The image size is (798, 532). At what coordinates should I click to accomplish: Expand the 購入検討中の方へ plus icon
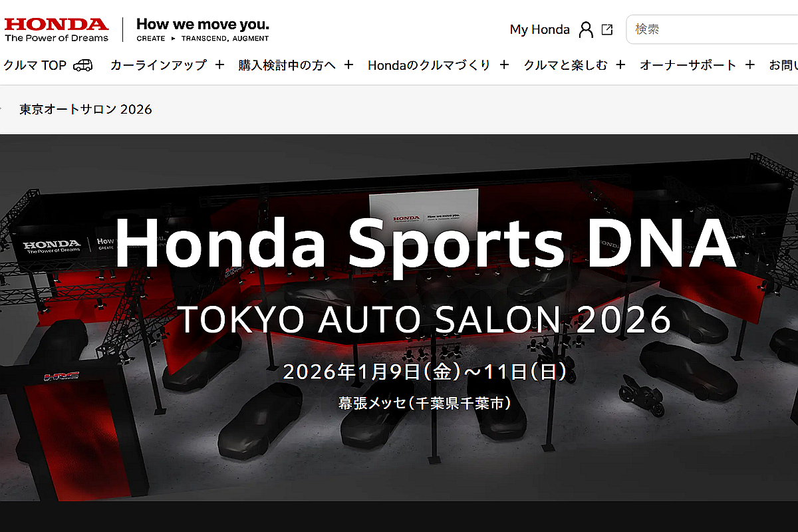point(349,65)
